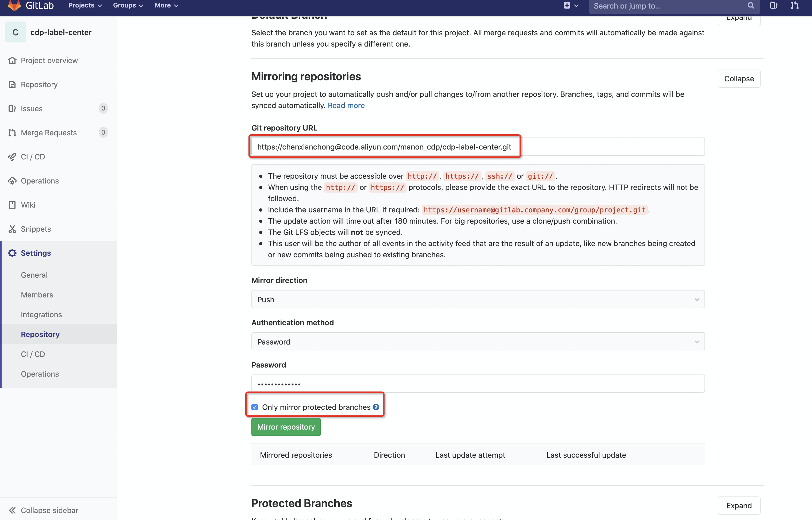Click the plus new-item icon in navbar

click(x=567, y=5)
